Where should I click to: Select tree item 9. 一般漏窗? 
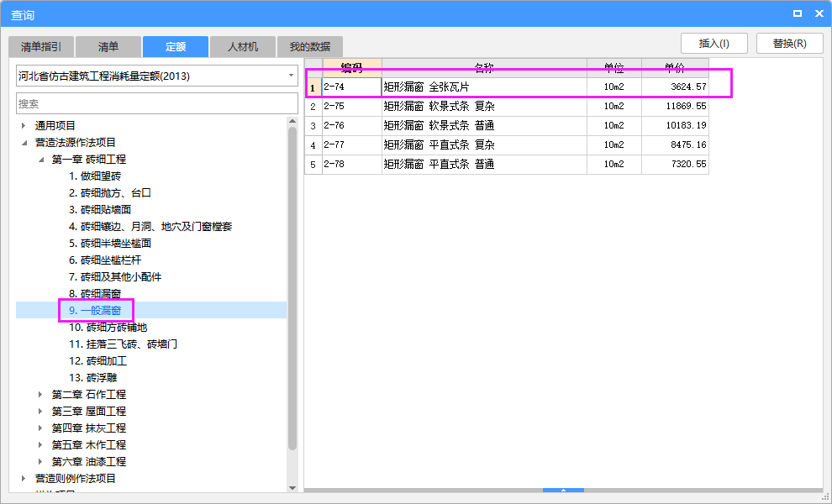coord(95,311)
